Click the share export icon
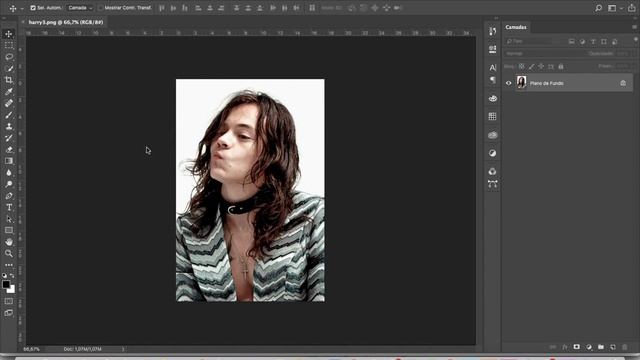The height and width of the screenshot is (360, 640). [631, 8]
